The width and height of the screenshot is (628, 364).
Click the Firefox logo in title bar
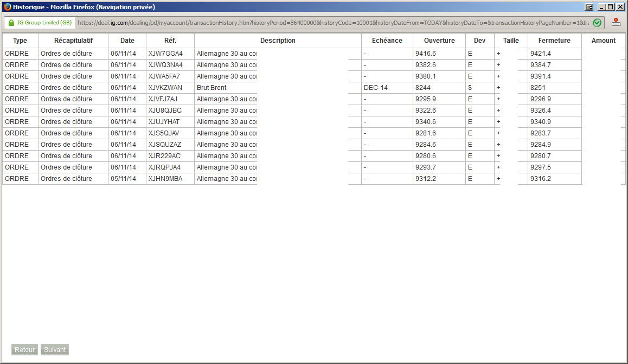[x=7, y=7]
